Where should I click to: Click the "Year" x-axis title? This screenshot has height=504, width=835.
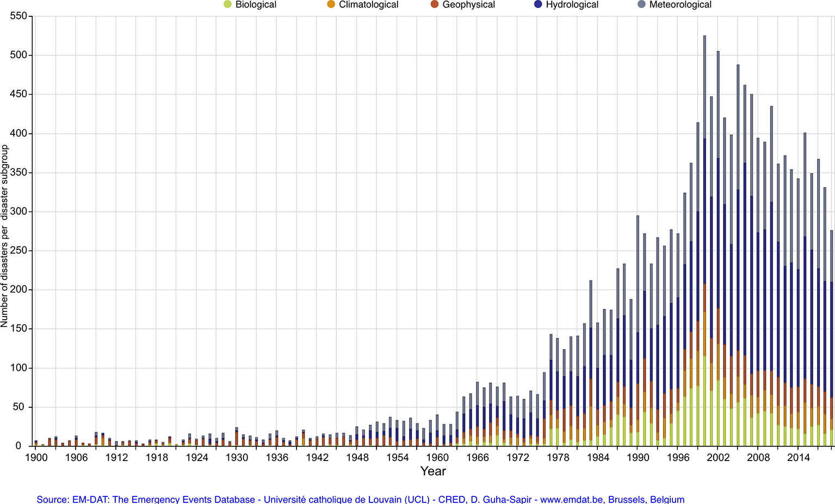(x=433, y=471)
